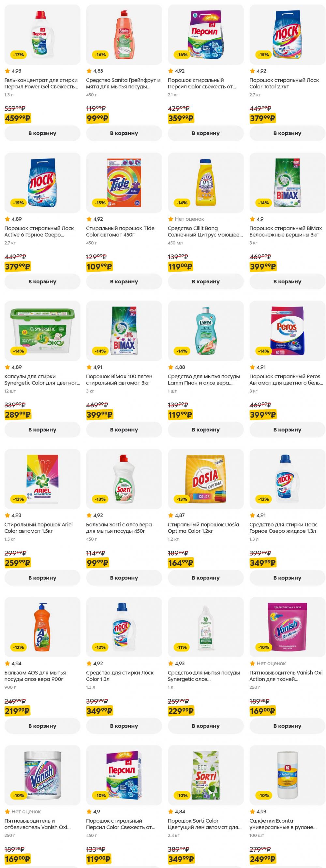Add Dosia Optima Color powder to cart

coord(205,577)
